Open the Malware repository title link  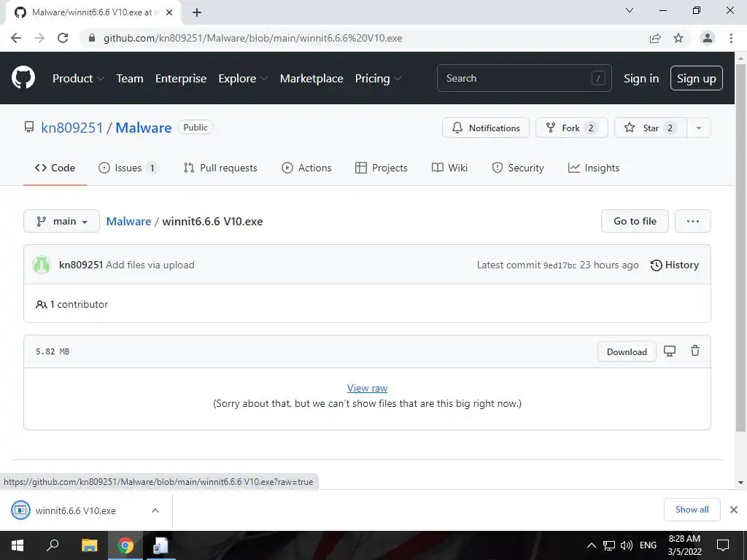[x=144, y=128]
